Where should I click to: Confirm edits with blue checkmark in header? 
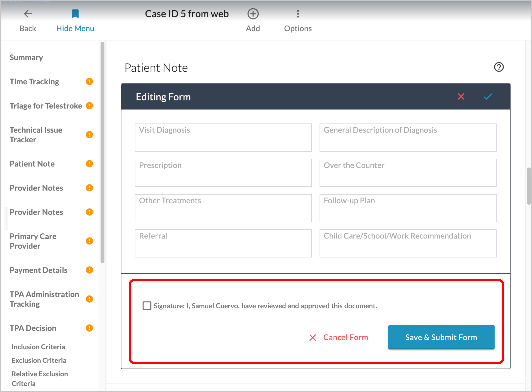(x=488, y=96)
